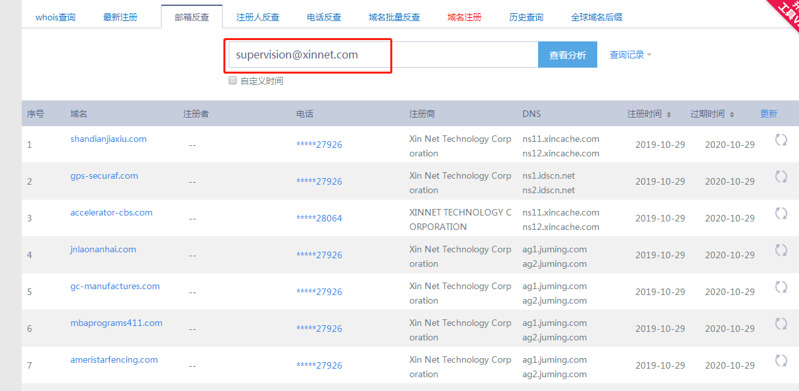The height and width of the screenshot is (391, 799).
Task: Refresh the gc-manufactures.com row
Action: (781, 287)
